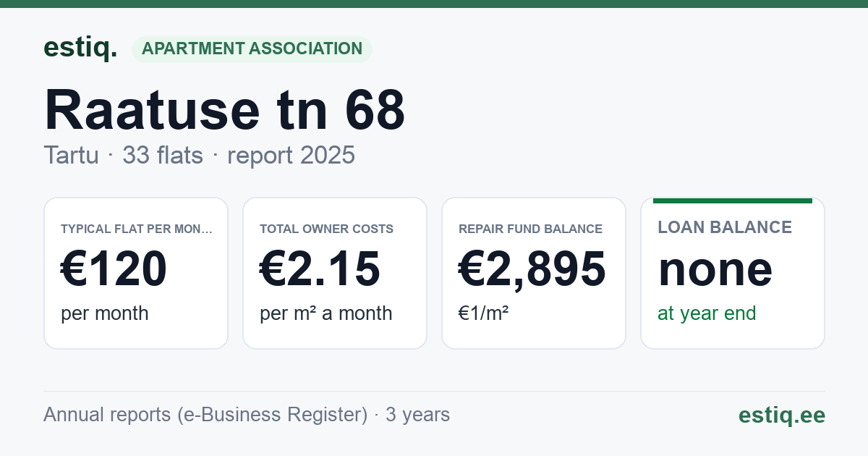This screenshot has width=868, height=456.
Task: Open the Total owner costs card
Action: (335, 273)
